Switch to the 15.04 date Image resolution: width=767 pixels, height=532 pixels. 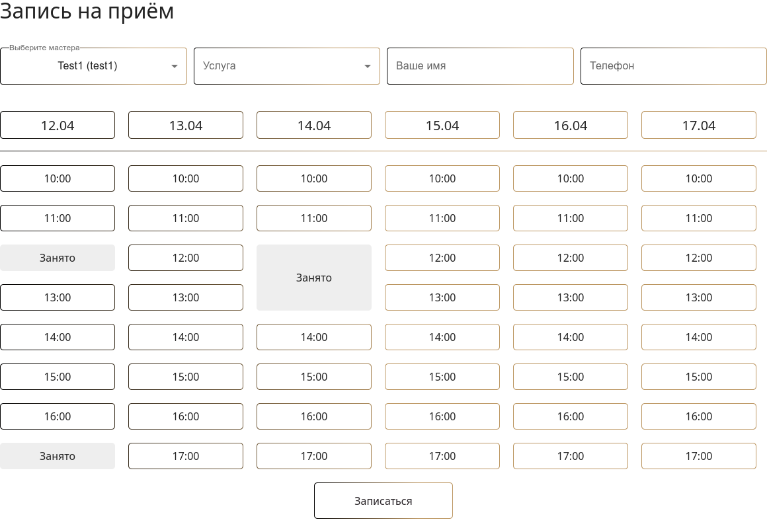(442, 126)
